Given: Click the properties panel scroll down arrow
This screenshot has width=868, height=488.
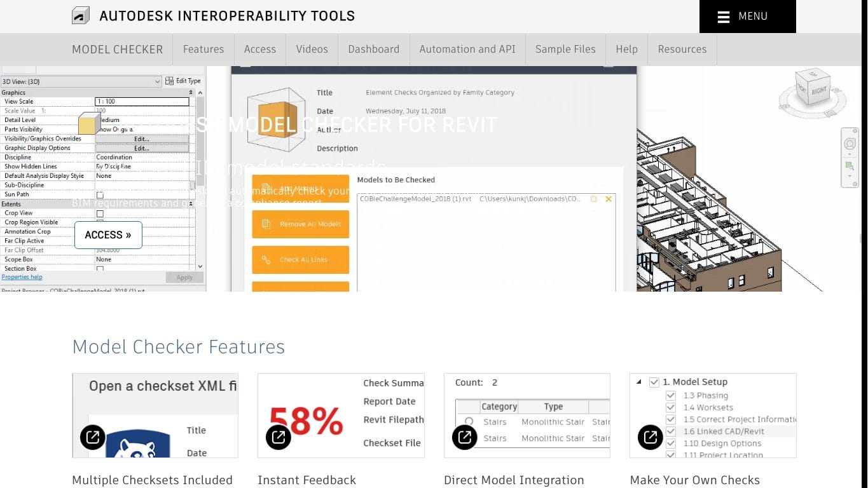Looking at the screenshot, I should coord(200,267).
